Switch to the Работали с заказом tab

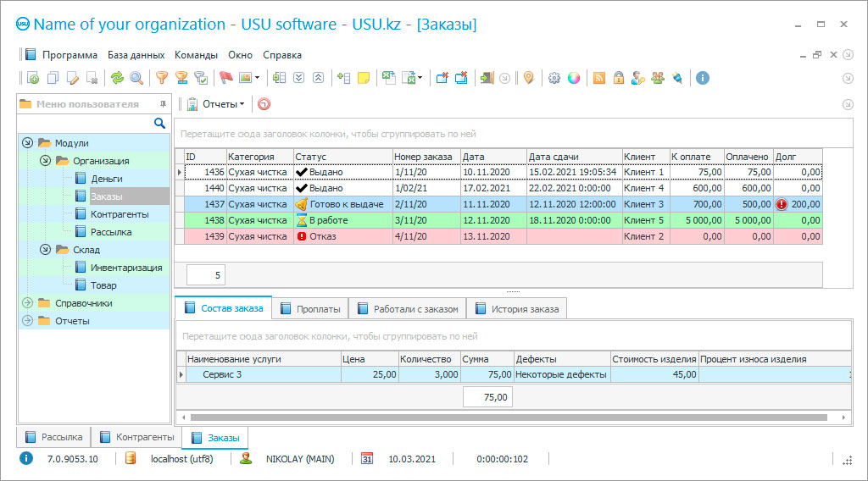(408, 309)
